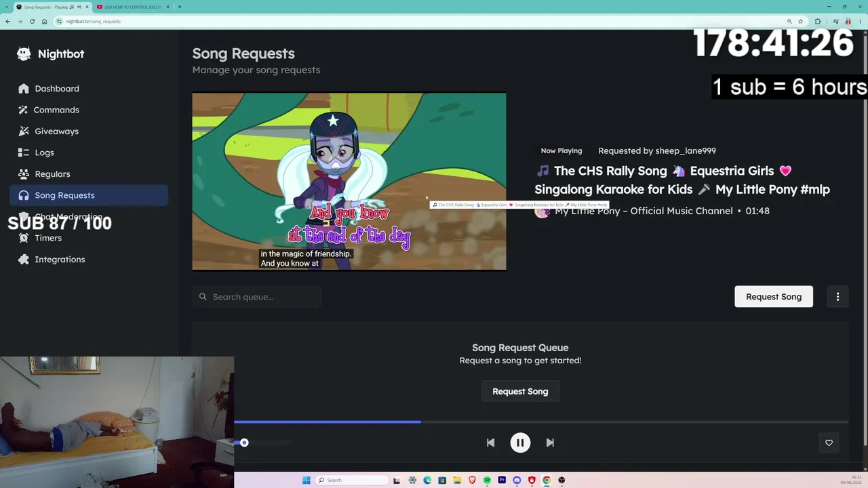Click the Windows taskbar search box
The image size is (868, 488).
tap(352, 480)
